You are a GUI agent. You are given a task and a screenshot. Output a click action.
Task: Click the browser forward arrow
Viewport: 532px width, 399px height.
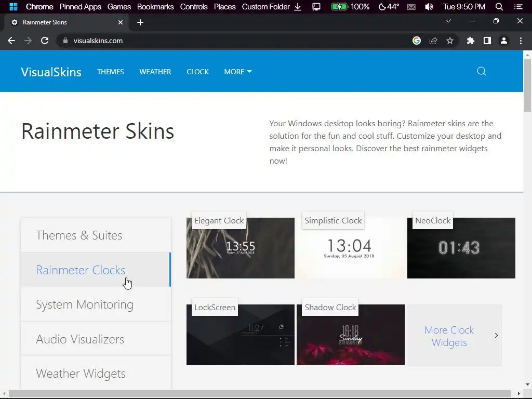tap(28, 41)
